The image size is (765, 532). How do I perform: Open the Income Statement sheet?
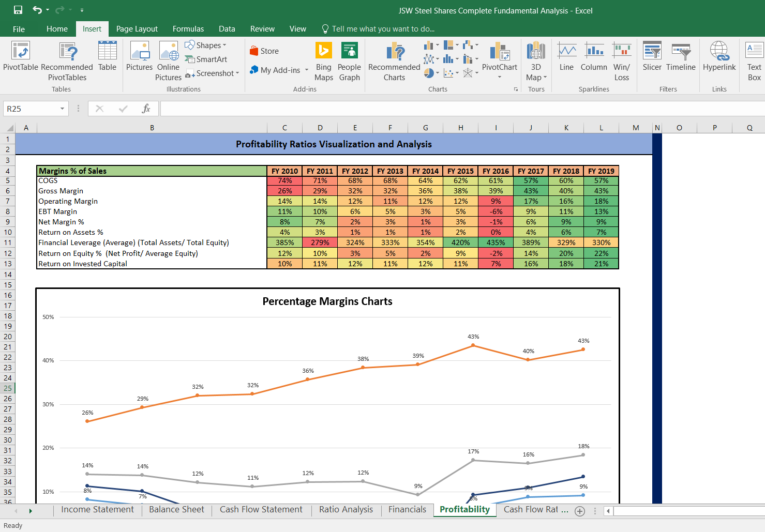point(97,510)
